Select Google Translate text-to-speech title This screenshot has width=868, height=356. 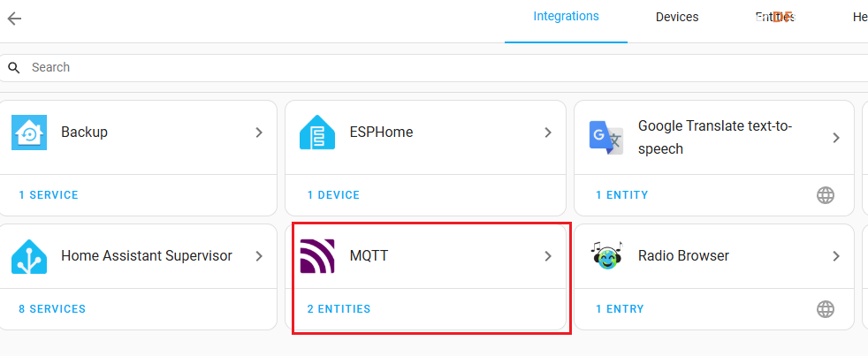(716, 137)
